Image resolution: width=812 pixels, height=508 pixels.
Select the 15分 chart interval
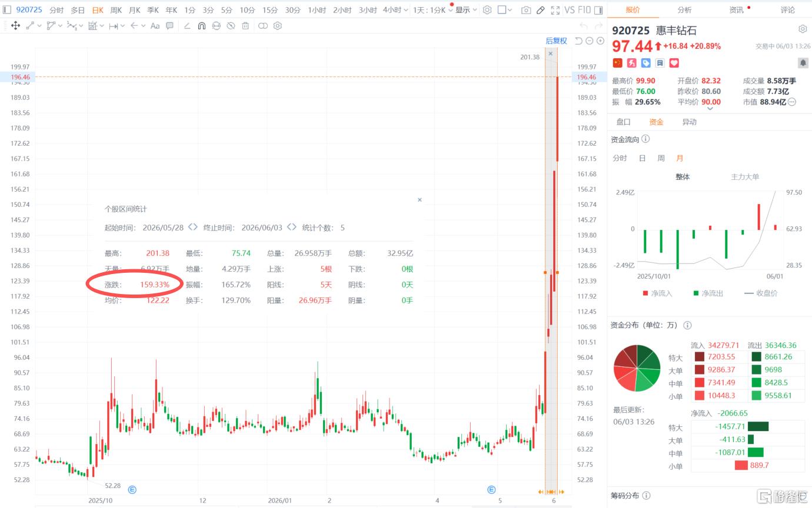tap(270, 10)
